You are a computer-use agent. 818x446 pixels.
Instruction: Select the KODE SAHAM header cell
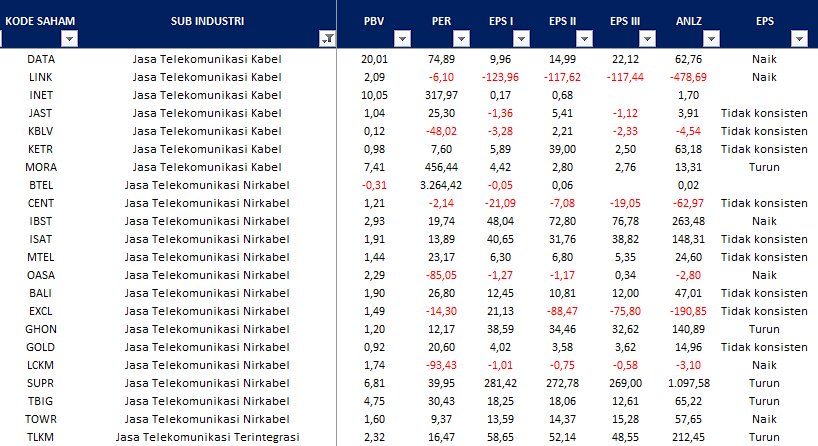[x=41, y=20]
